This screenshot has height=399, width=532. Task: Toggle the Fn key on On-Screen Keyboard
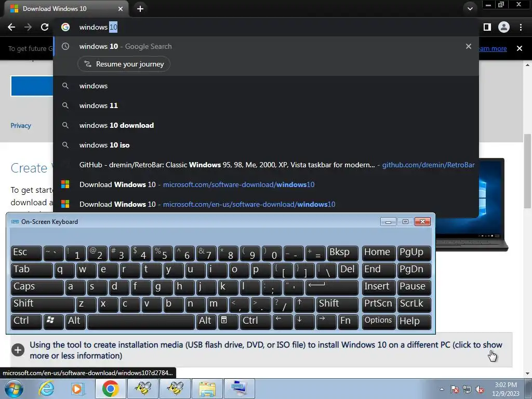[x=348, y=322]
